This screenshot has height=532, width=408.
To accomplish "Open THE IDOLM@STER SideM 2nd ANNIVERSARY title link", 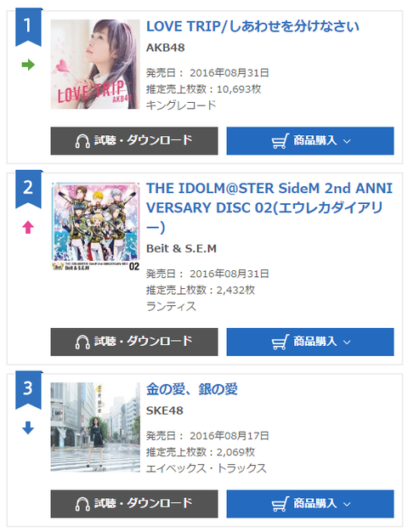I will click(x=269, y=207).
